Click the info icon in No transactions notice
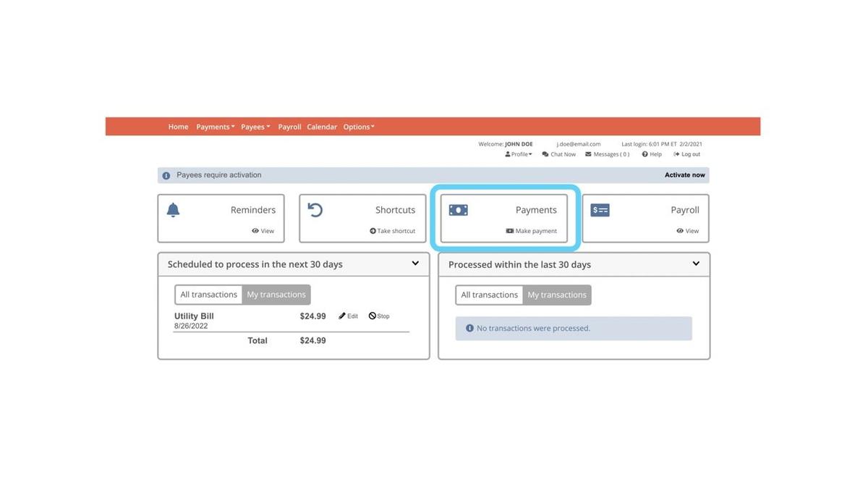This screenshot has width=868, height=488. click(x=469, y=328)
